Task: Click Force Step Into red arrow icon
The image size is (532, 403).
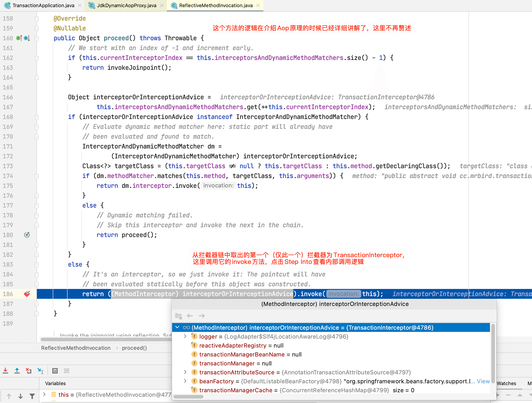Action: pos(6,371)
